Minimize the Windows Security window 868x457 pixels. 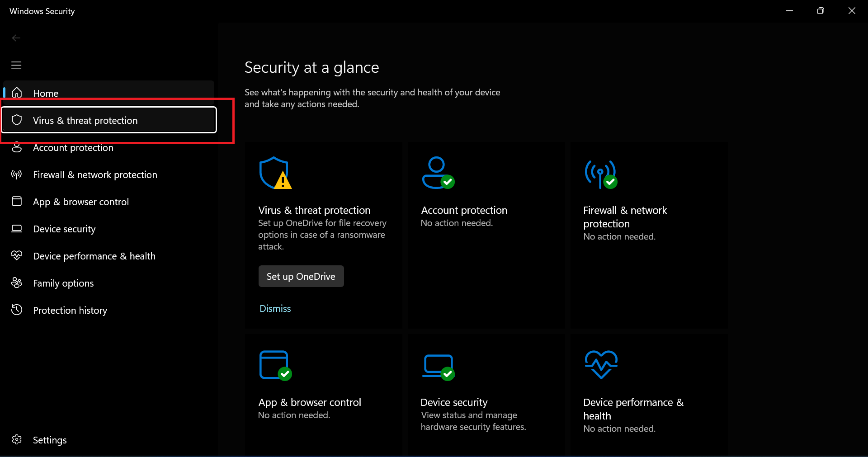coord(790,11)
